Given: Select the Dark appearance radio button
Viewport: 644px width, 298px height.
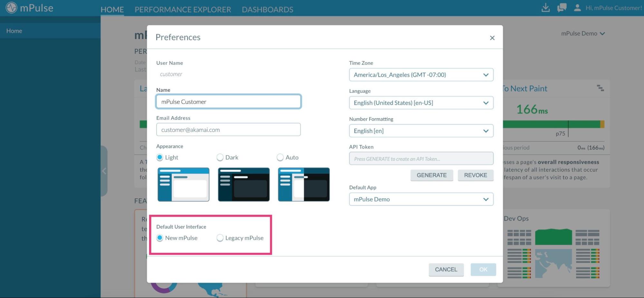Looking at the screenshot, I should (x=220, y=158).
